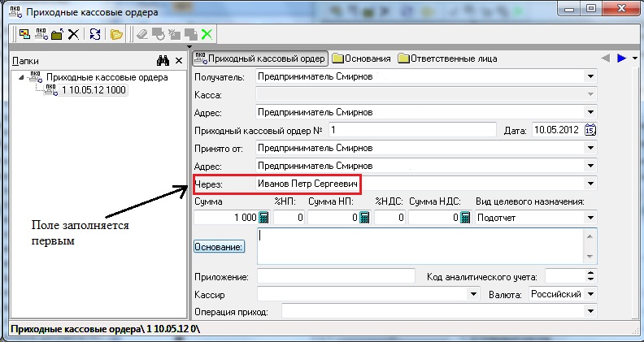Open the calculator icon in Сумма field

(x=263, y=217)
